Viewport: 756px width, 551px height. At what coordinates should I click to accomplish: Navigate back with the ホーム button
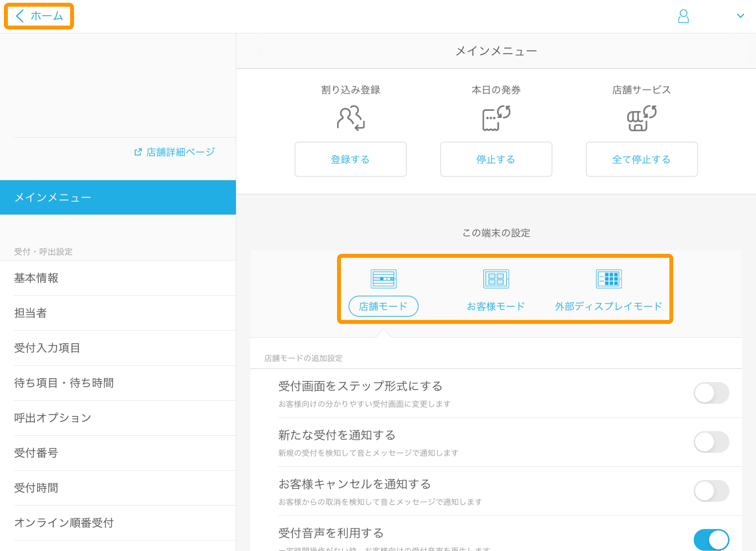[x=39, y=16]
